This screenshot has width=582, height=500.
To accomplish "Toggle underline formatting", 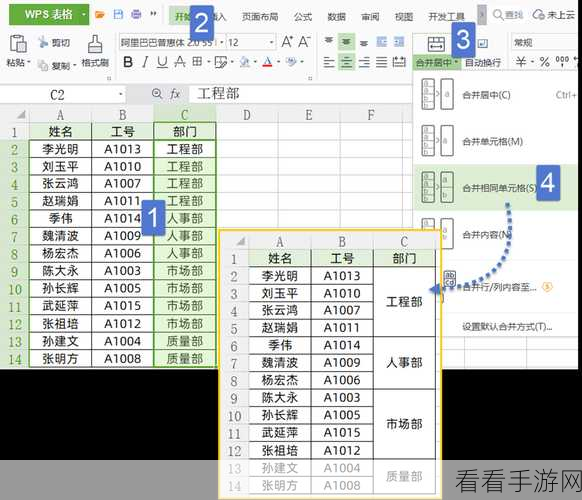I will [162, 62].
